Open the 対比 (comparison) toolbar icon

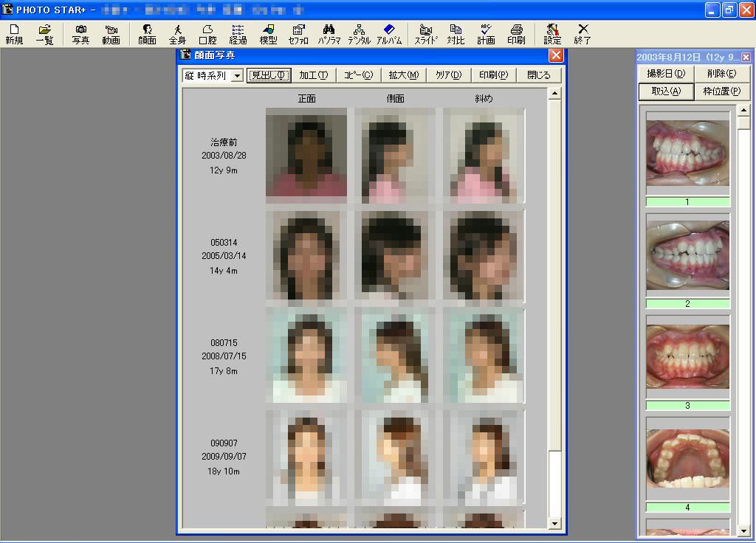point(456,35)
